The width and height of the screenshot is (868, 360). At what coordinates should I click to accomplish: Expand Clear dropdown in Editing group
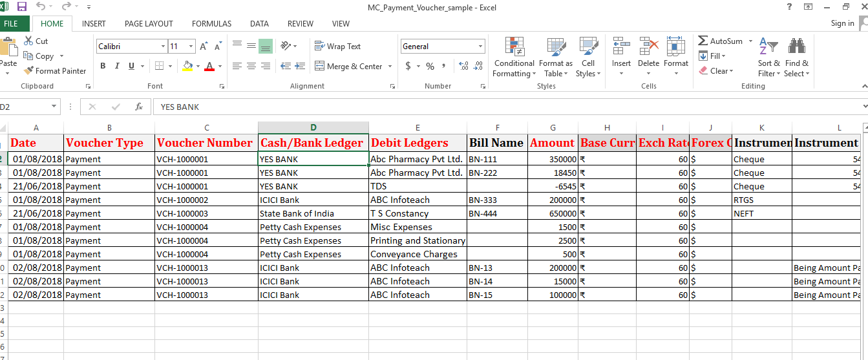pos(731,71)
